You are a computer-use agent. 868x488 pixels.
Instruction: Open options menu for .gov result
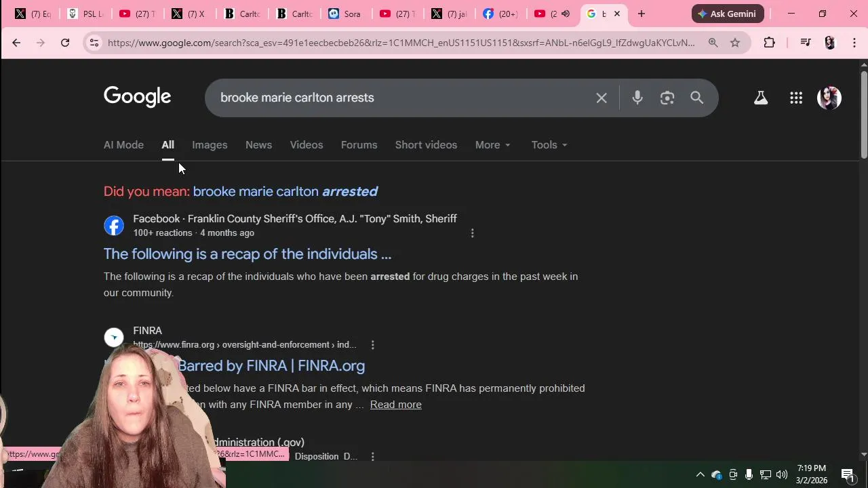click(372, 457)
